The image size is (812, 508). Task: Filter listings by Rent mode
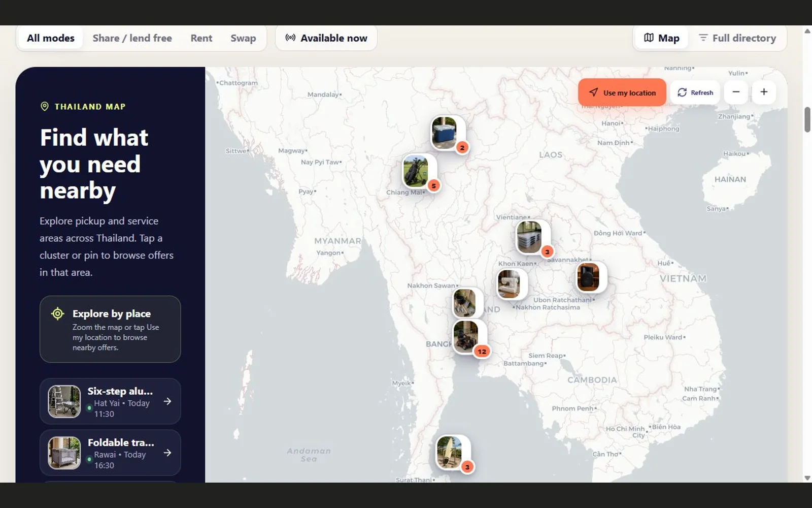pyautogui.click(x=201, y=38)
